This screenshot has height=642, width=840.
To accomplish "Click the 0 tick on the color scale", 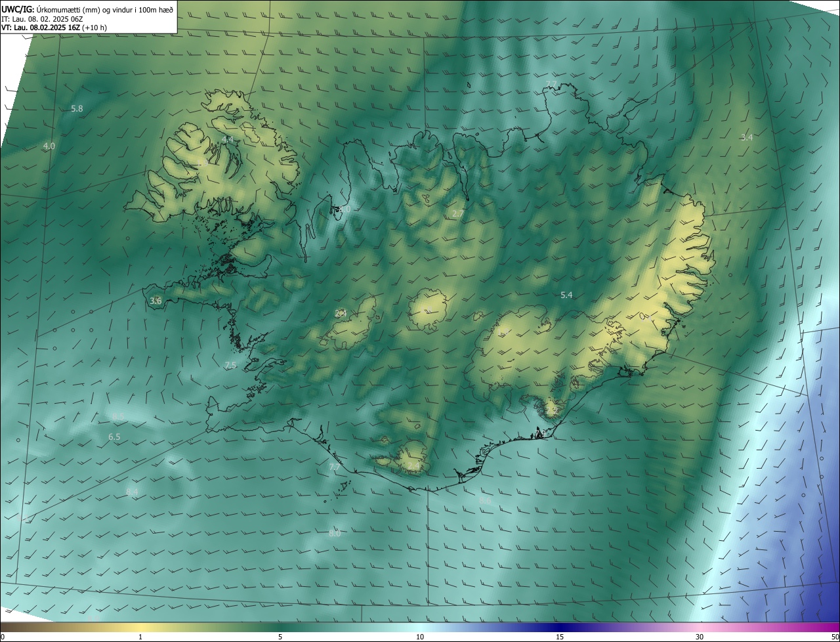I will (3, 637).
